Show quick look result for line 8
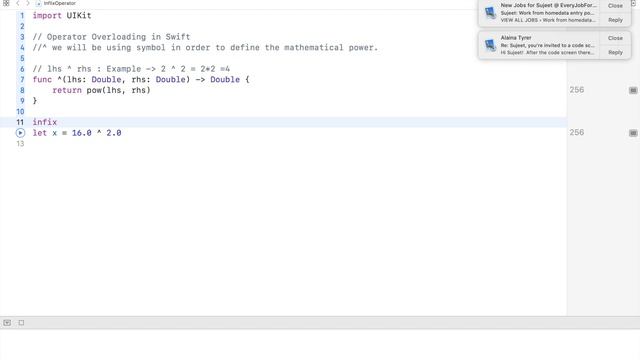The width and height of the screenshot is (640, 360). click(x=633, y=90)
